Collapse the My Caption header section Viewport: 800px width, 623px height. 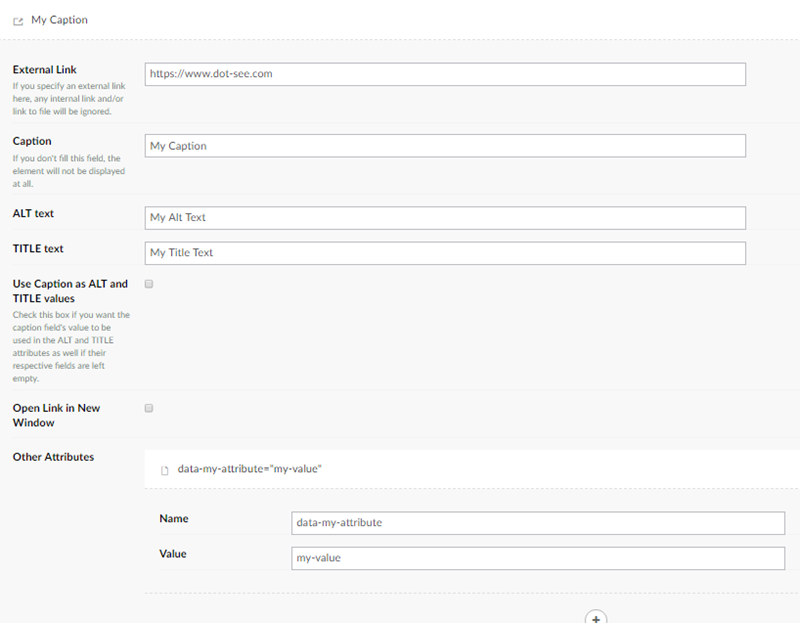[x=59, y=20]
